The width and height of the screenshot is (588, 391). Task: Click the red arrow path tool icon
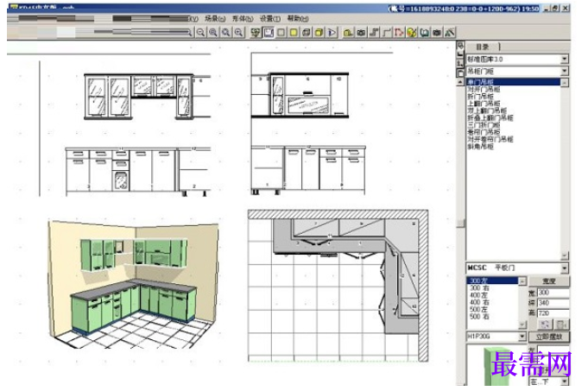pos(399,33)
